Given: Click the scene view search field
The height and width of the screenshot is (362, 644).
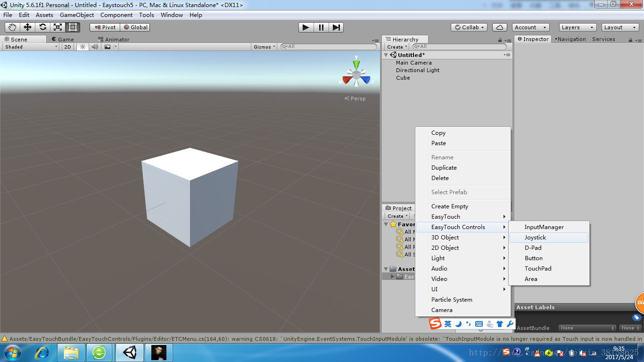Looking at the screenshot, I should (329, 47).
